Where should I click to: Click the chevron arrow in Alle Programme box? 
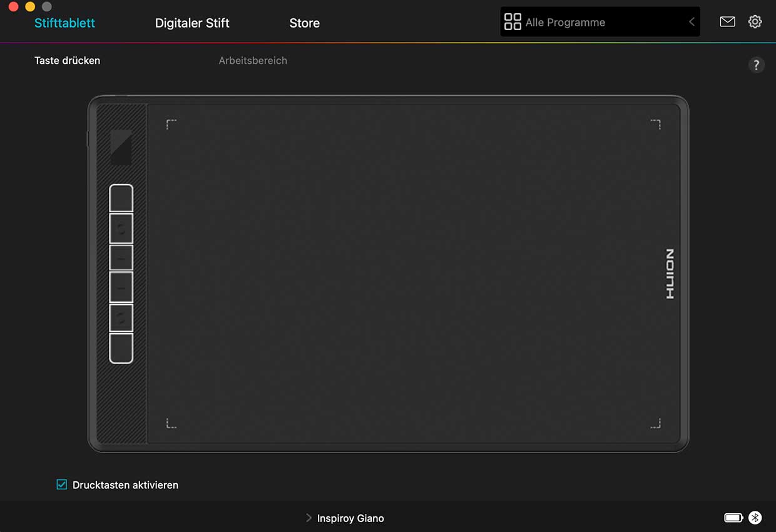tap(692, 22)
